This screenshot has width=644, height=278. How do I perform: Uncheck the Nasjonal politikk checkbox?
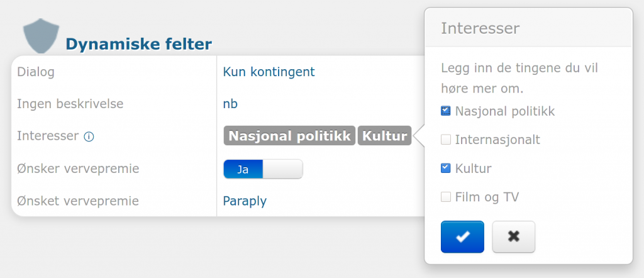click(446, 111)
